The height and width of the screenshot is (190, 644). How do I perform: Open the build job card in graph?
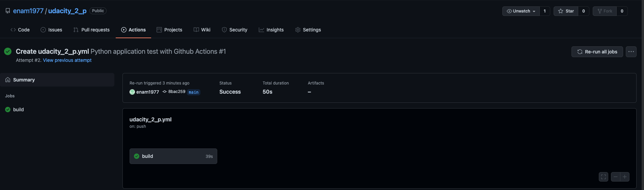[173, 156]
